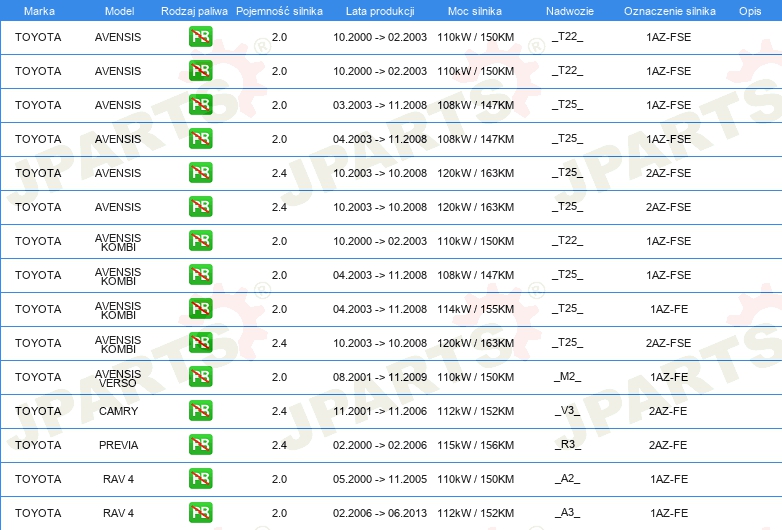Click the 112kW / 152KM cell in Camry row
This screenshot has height=530, width=782.
tap(475, 411)
